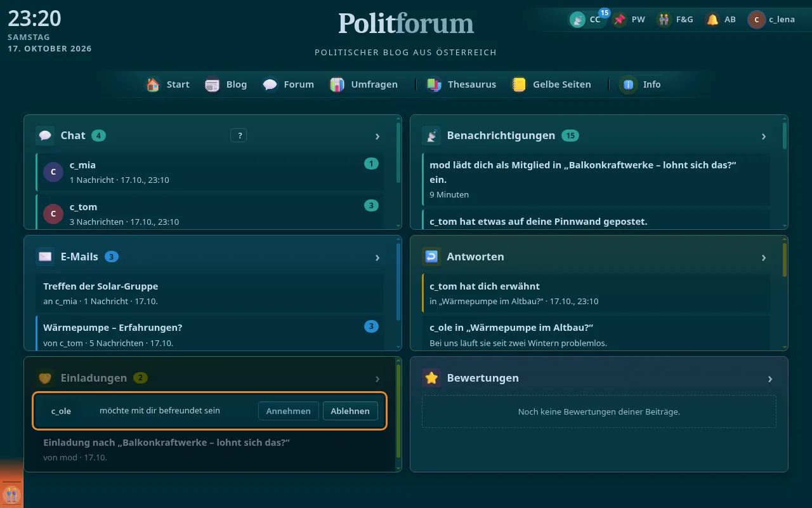Click c_tom's avatar in Chat
Image resolution: width=812 pixels, height=508 pixels.
[x=53, y=214]
